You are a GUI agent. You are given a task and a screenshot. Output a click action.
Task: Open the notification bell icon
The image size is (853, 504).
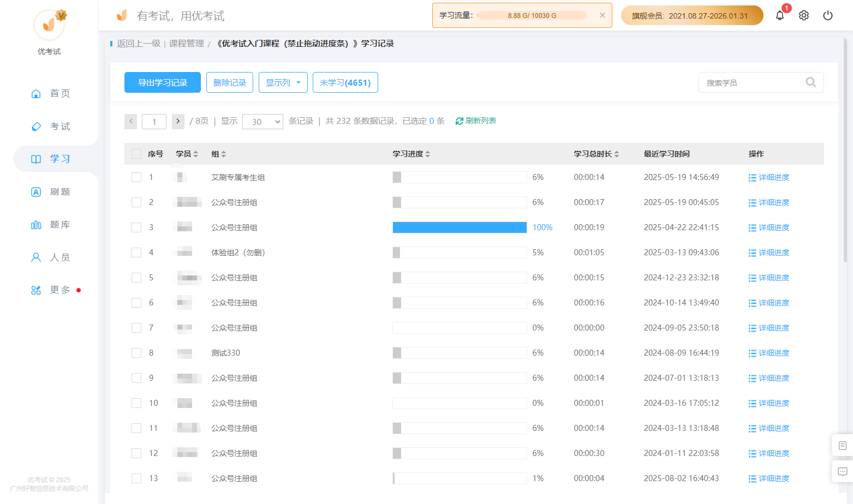coord(780,15)
